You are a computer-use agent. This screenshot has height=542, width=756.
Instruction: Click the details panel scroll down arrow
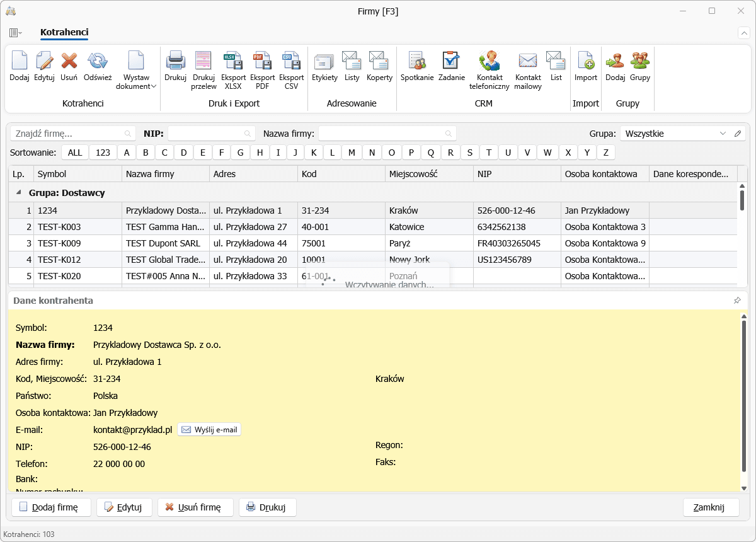743,488
